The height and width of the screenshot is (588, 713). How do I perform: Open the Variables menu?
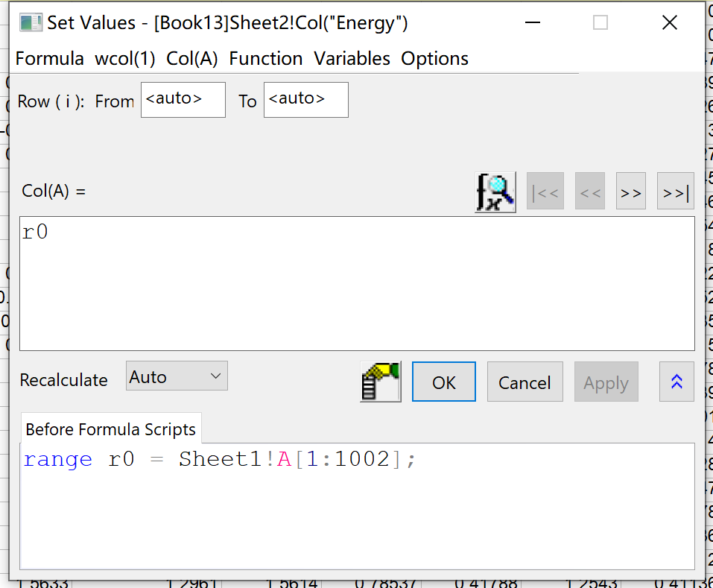[x=352, y=59]
